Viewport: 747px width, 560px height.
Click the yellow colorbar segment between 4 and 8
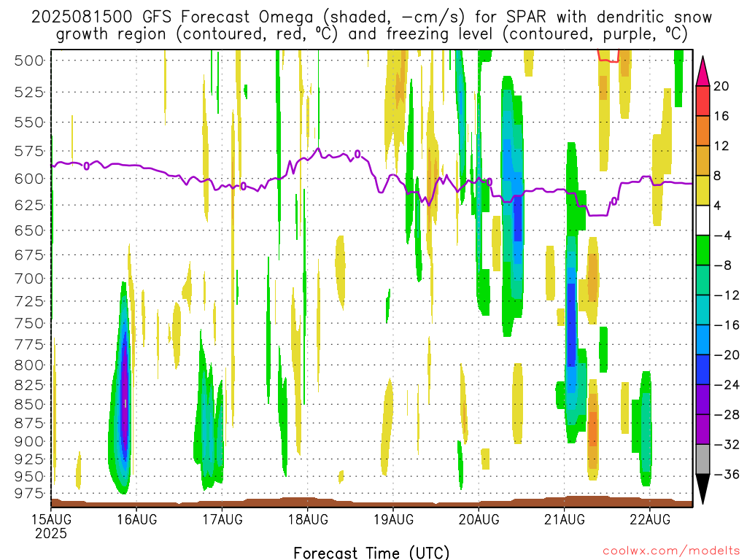703,190
